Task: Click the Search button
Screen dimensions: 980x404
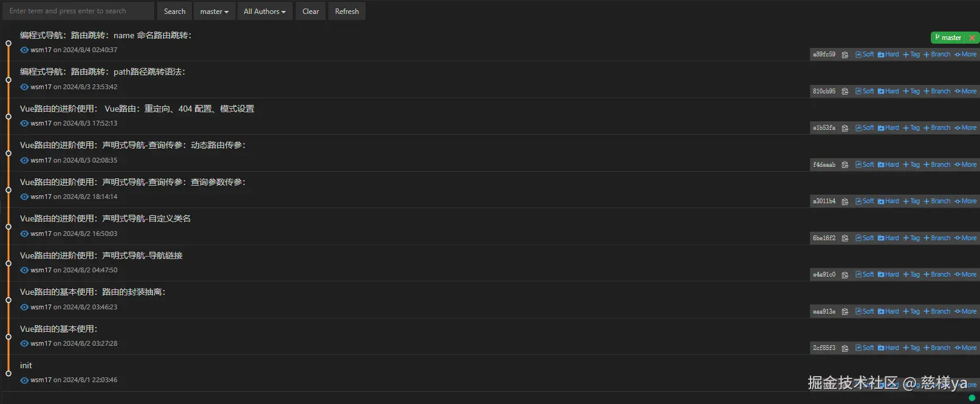Action: coord(174,12)
